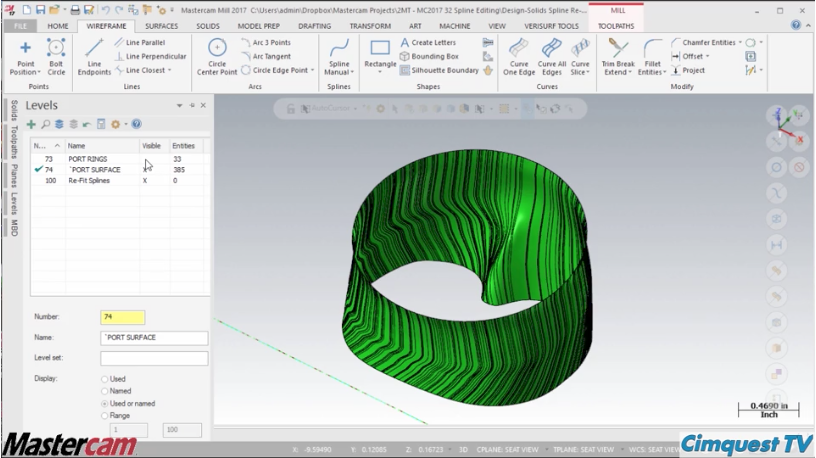The image size is (816, 458).
Task: Select Curve One Edge tool
Action: click(x=519, y=57)
